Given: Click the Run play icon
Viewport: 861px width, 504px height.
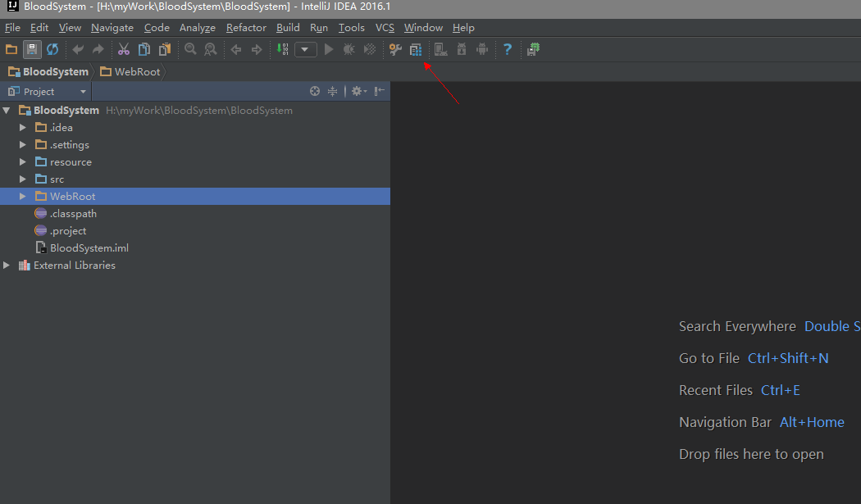Looking at the screenshot, I should [328, 49].
